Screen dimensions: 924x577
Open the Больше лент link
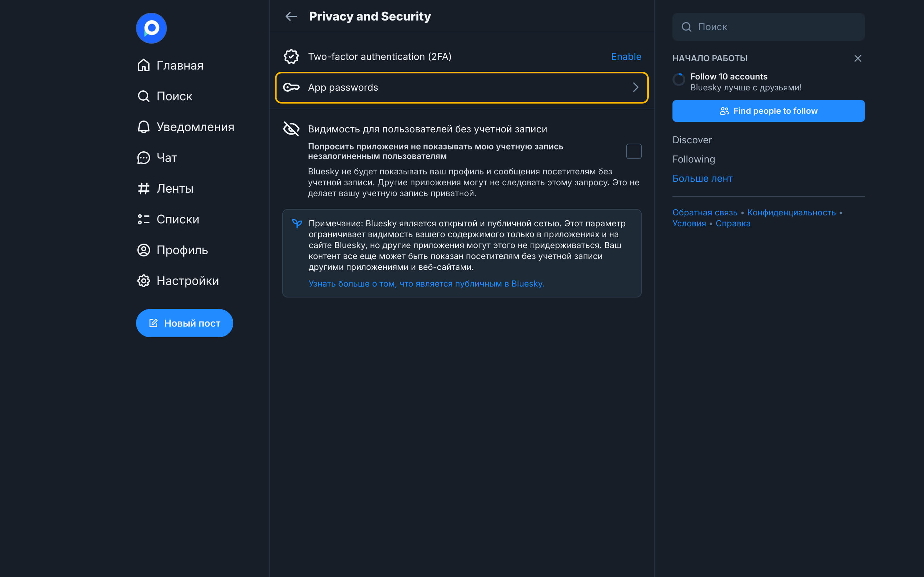702,179
